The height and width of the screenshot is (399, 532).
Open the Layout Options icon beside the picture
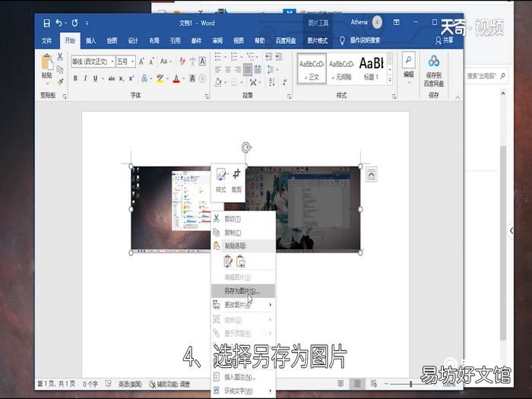[x=372, y=174]
